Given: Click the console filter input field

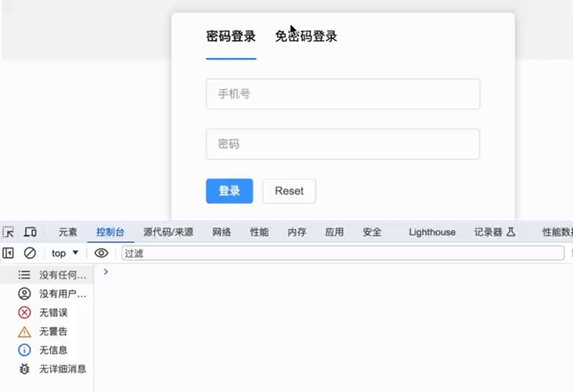Looking at the screenshot, I should click(342, 253).
